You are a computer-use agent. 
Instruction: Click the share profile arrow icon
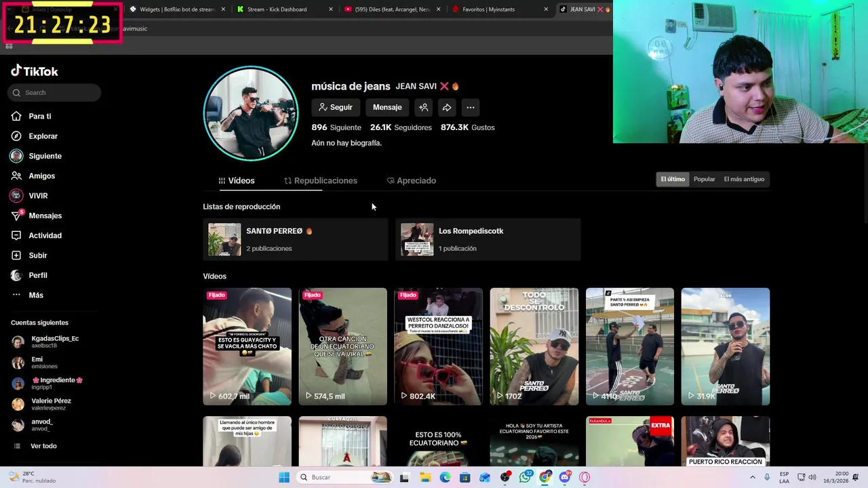coord(447,107)
